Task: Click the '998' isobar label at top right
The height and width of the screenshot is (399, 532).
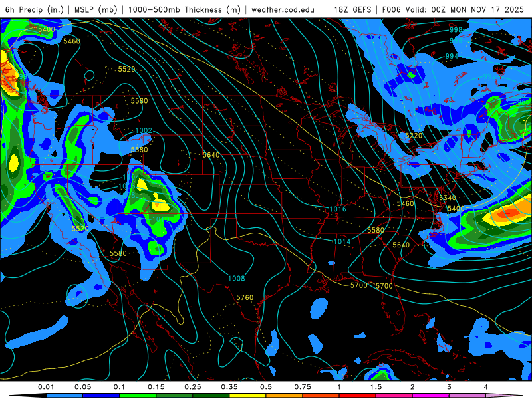Action: point(456,30)
